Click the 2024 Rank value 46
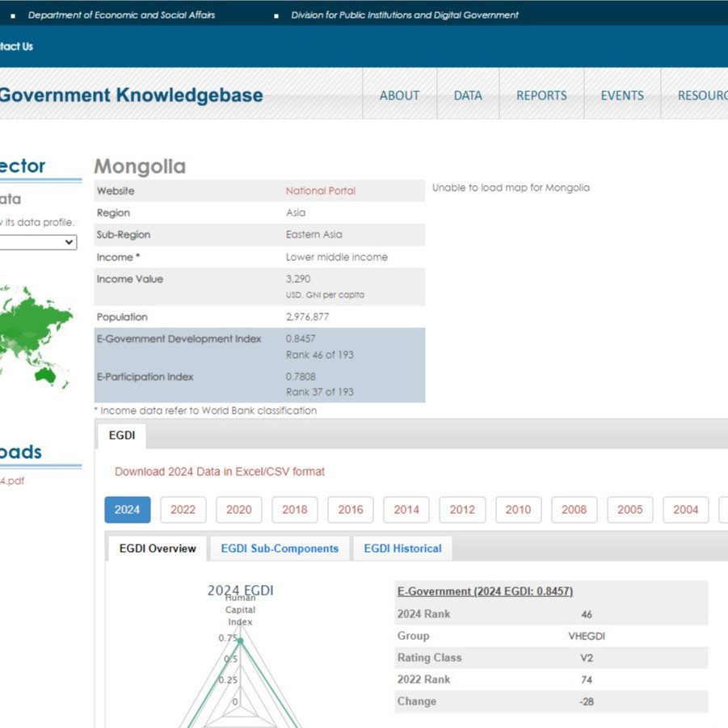728x728 pixels. (x=587, y=615)
